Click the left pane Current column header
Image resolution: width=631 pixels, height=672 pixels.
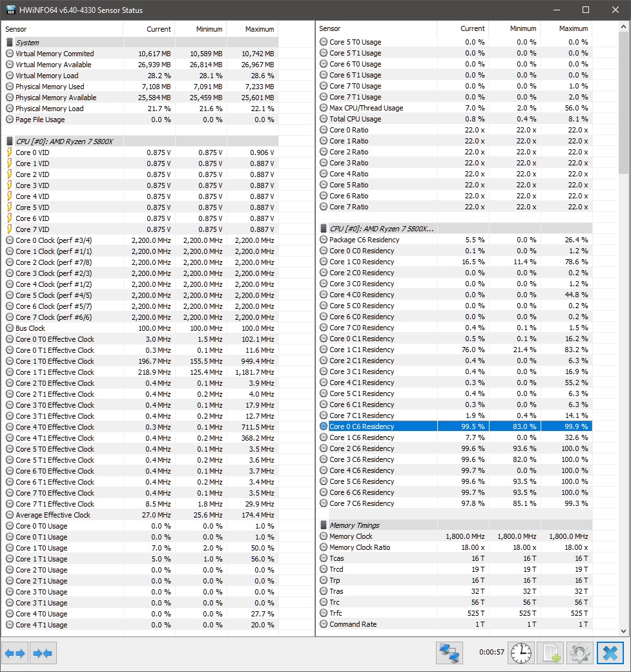[x=149, y=29]
